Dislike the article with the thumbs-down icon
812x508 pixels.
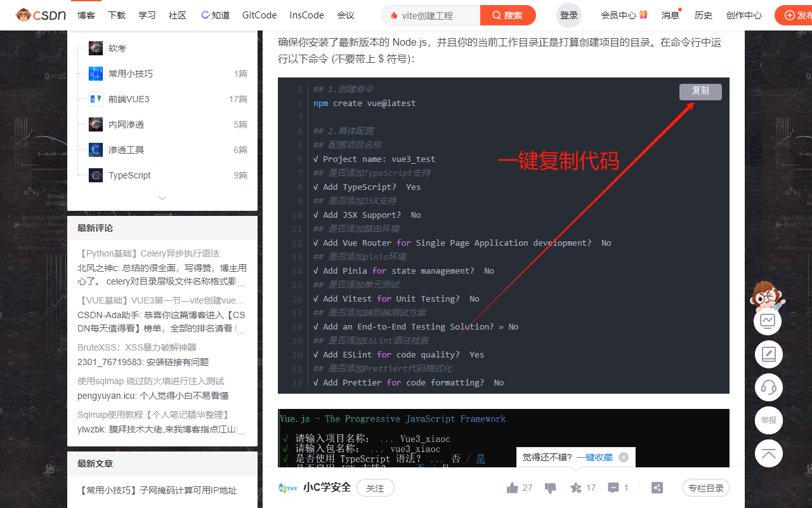[551, 488]
